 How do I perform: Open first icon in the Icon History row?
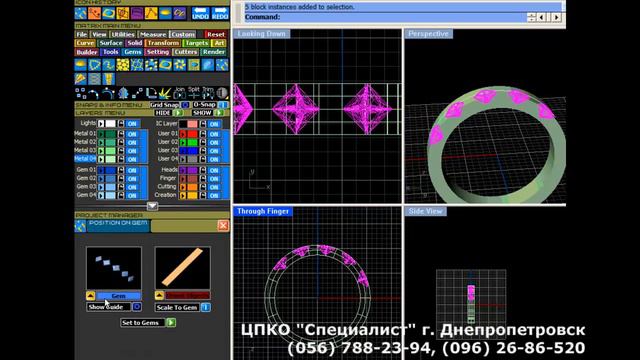click(80, 13)
